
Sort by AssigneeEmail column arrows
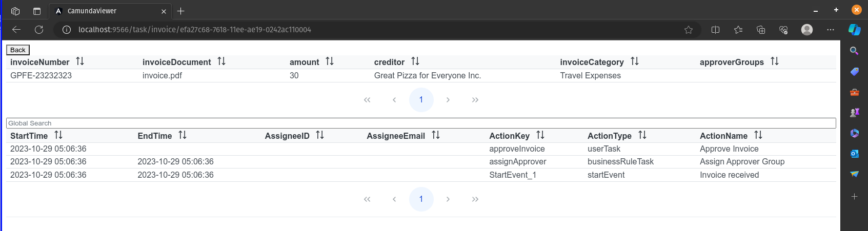[x=436, y=135]
